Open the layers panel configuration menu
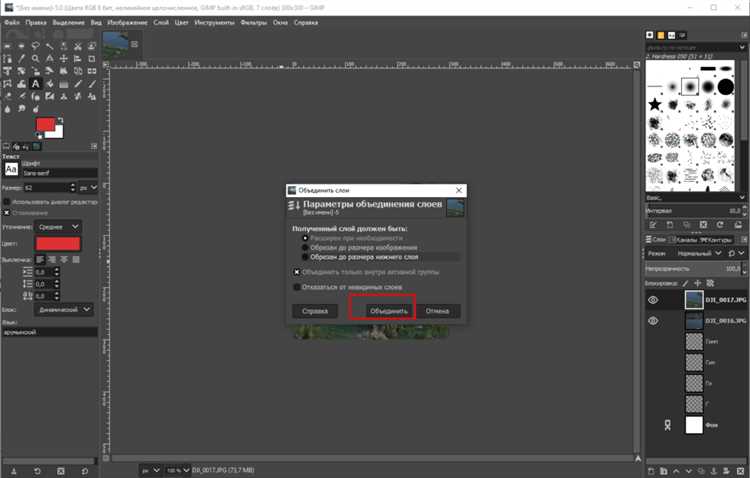This screenshot has width=750, height=478. pyautogui.click(x=744, y=239)
